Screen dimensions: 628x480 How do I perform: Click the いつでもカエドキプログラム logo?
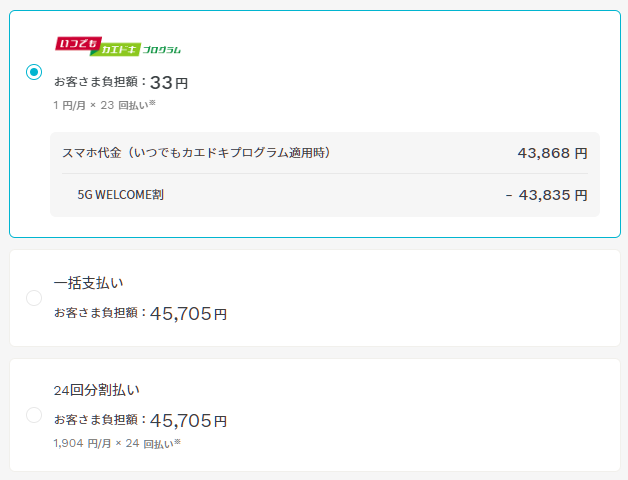pyautogui.click(x=117, y=46)
